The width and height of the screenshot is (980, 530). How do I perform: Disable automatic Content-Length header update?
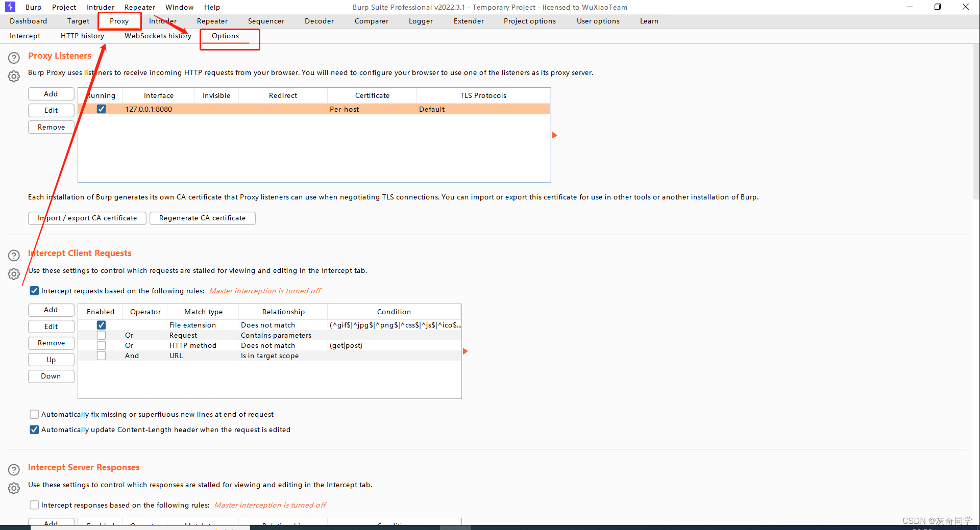tap(34, 430)
